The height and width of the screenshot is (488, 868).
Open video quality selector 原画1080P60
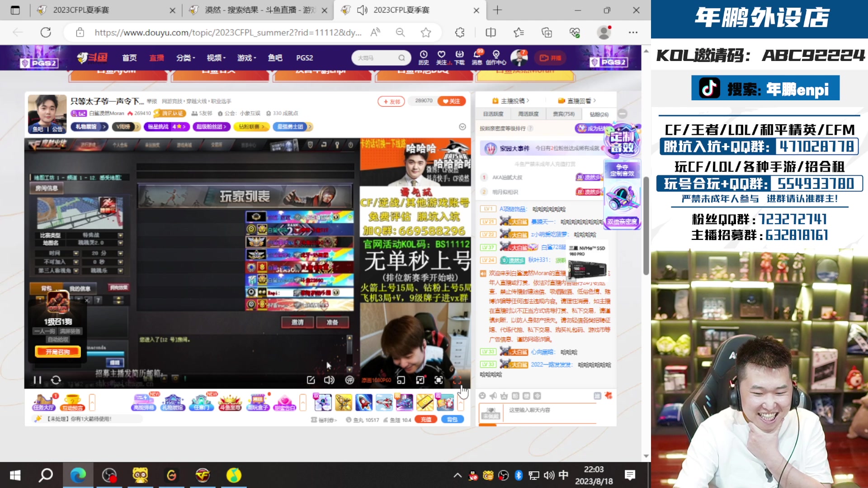coord(376,380)
